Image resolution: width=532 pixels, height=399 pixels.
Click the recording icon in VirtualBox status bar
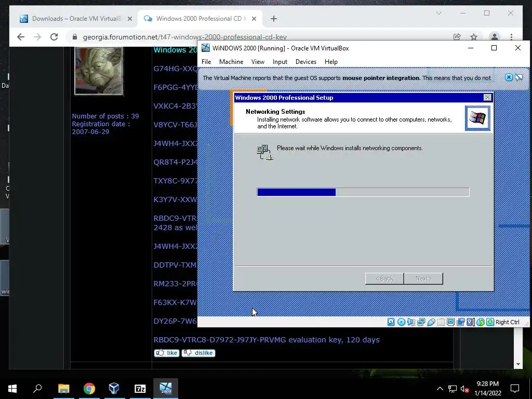tap(460, 322)
